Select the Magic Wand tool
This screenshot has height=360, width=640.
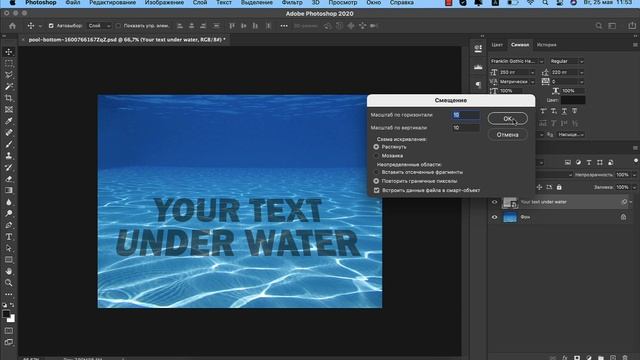[9, 87]
